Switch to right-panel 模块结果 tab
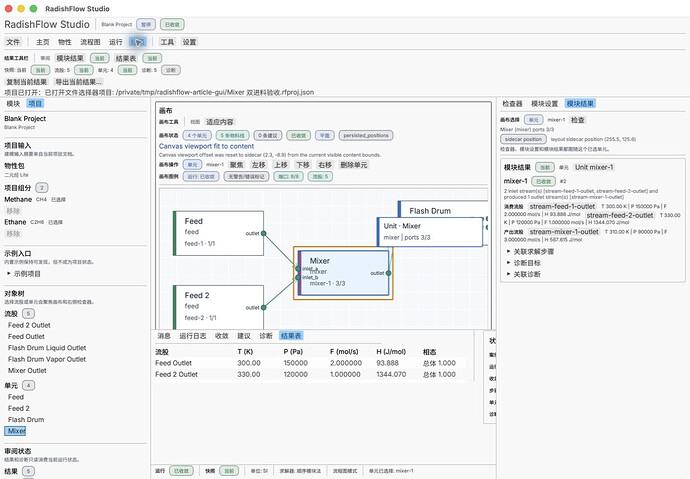 tap(580, 103)
